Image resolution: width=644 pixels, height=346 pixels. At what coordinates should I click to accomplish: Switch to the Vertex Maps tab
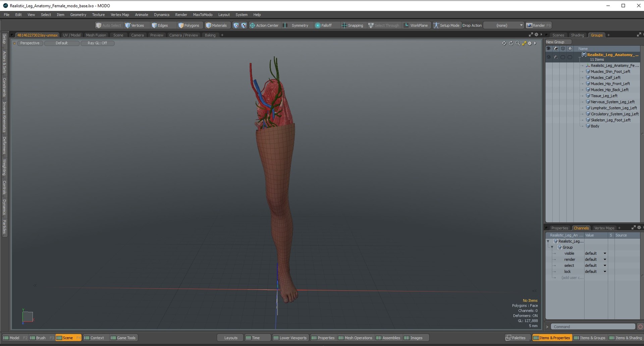[604, 228]
